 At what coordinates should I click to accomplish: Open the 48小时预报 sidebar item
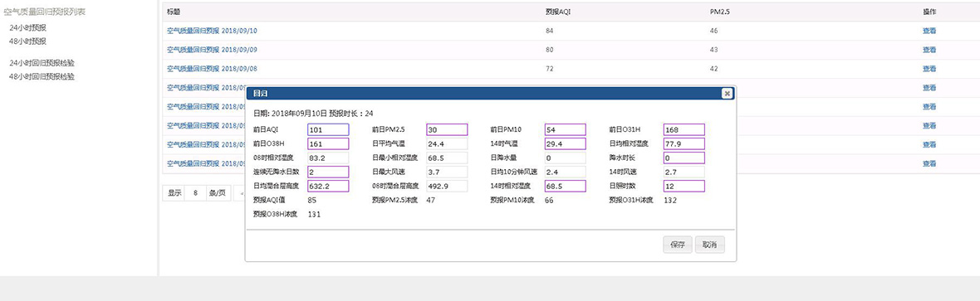(27, 41)
